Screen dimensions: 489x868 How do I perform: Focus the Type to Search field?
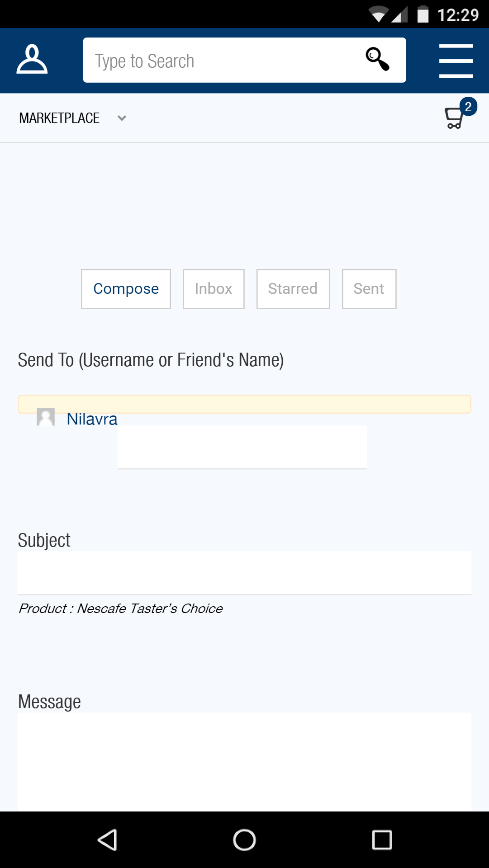click(222, 61)
